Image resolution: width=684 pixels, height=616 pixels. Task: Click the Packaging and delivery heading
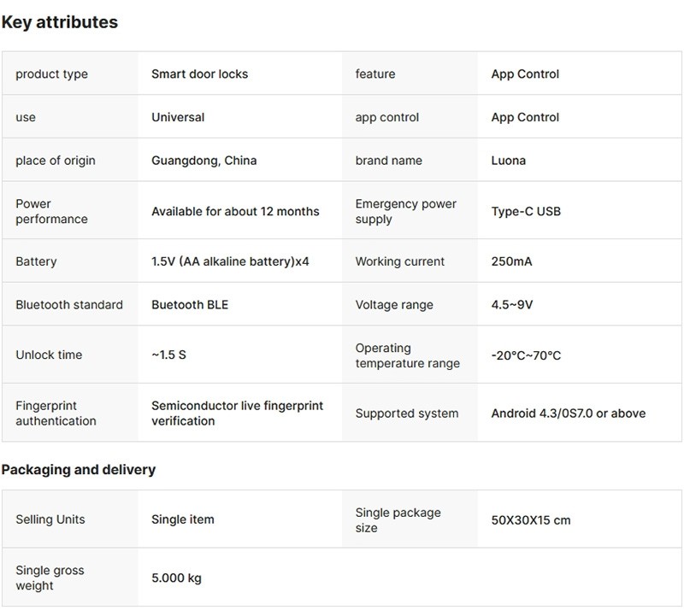[x=78, y=470]
